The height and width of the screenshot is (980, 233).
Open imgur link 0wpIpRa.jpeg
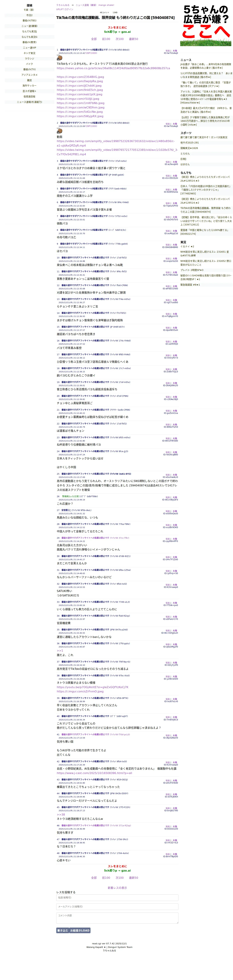(x=80, y=81)
